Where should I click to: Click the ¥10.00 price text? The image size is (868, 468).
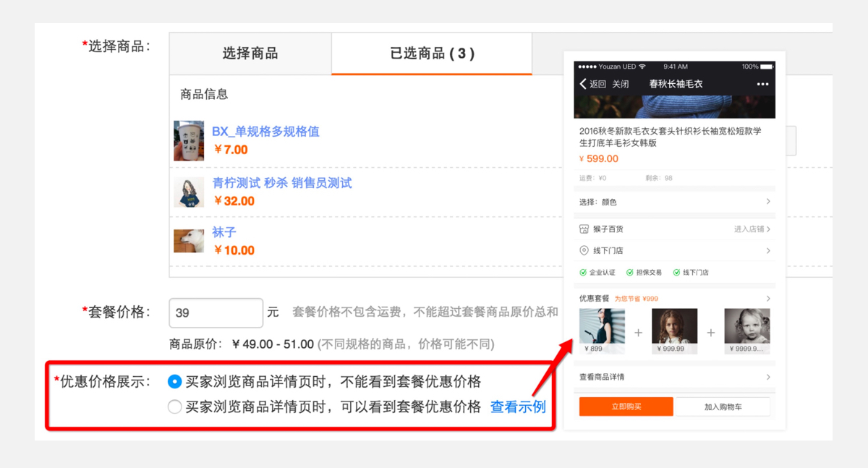click(x=234, y=250)
